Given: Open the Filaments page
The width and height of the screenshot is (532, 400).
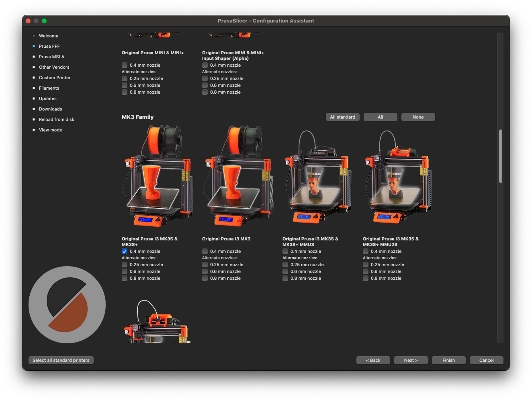Looking at the screenshot, I should pos(49,88).
